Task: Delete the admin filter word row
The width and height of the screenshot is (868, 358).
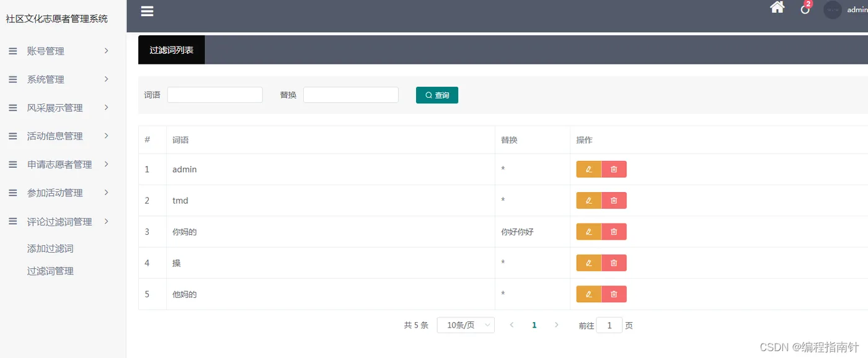Action: (614, 169)
